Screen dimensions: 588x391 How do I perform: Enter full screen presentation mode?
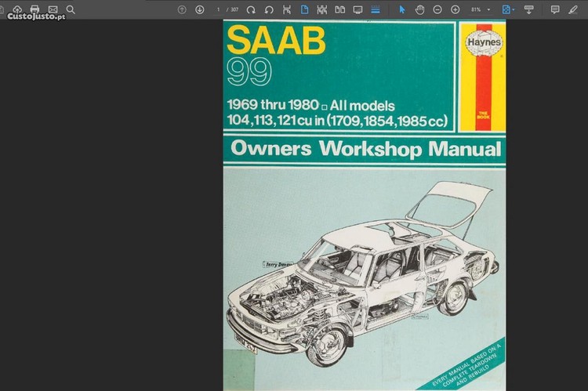point(358,9)
